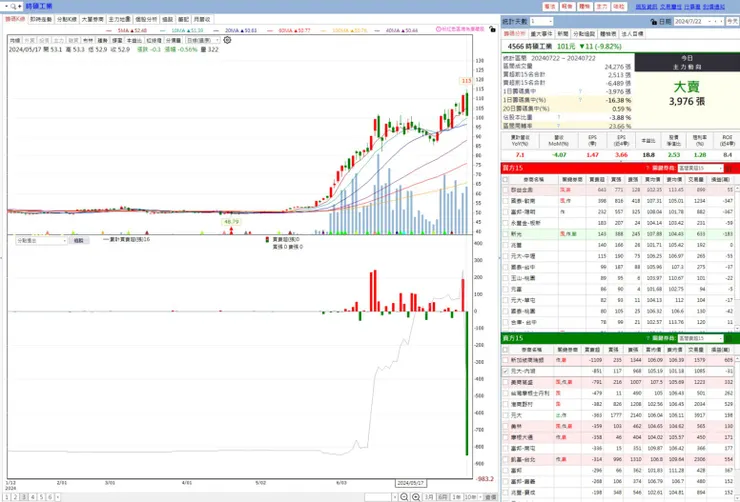Expand the arrow after page number 6

pyautogui.click(x=58, y=497)
